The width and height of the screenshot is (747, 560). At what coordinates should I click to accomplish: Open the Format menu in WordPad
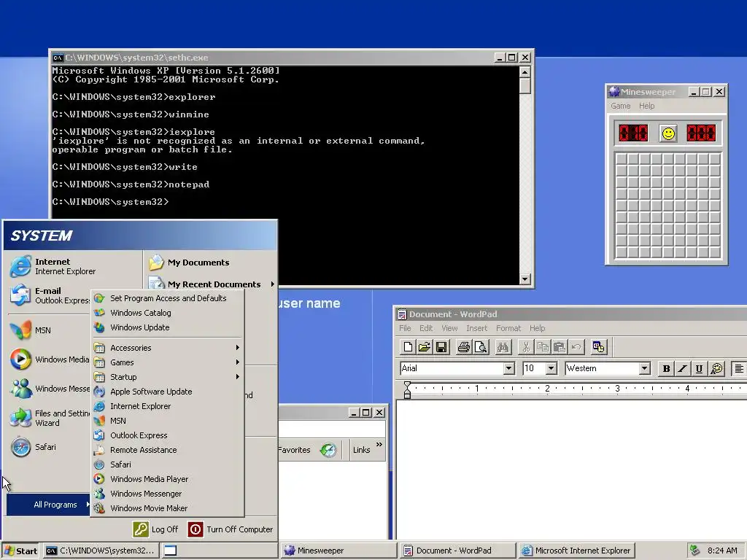[508, 328]
